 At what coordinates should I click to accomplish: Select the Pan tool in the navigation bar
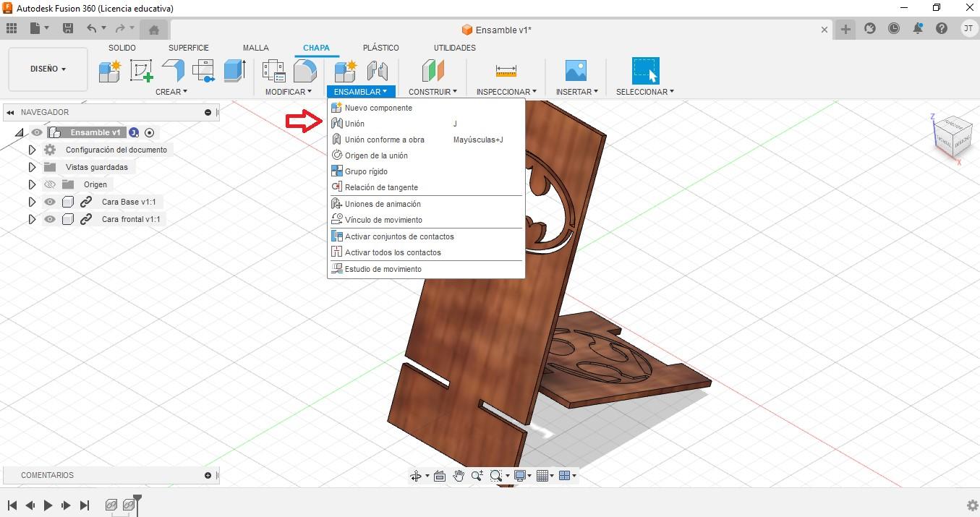point(459,475)
